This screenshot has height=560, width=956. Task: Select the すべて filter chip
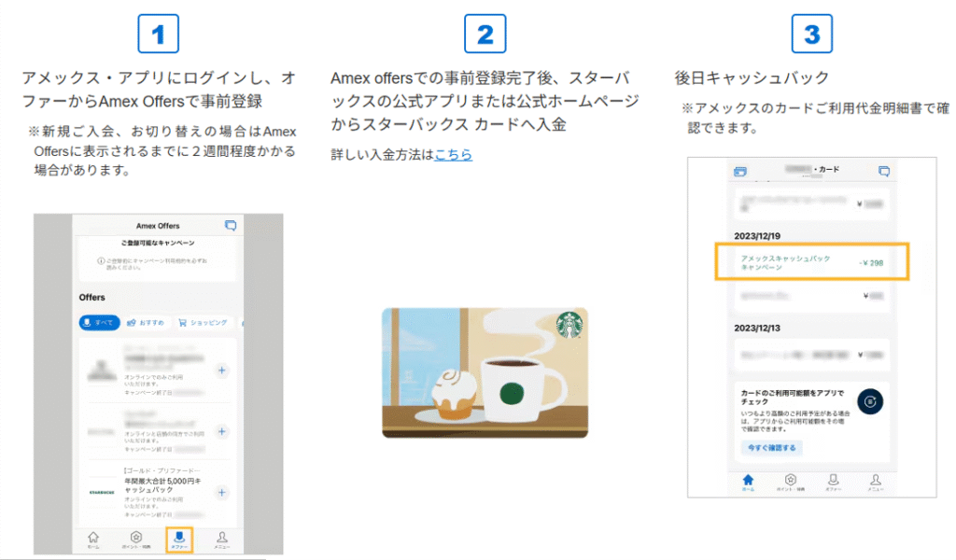pyautogui.click(x=99, y=322)
